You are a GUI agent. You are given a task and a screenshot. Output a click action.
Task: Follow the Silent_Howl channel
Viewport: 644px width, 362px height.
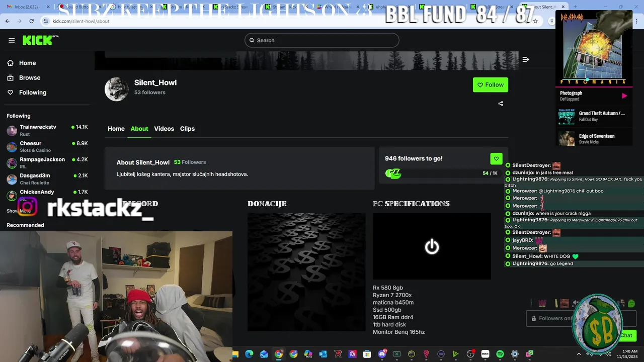[491, 84]
